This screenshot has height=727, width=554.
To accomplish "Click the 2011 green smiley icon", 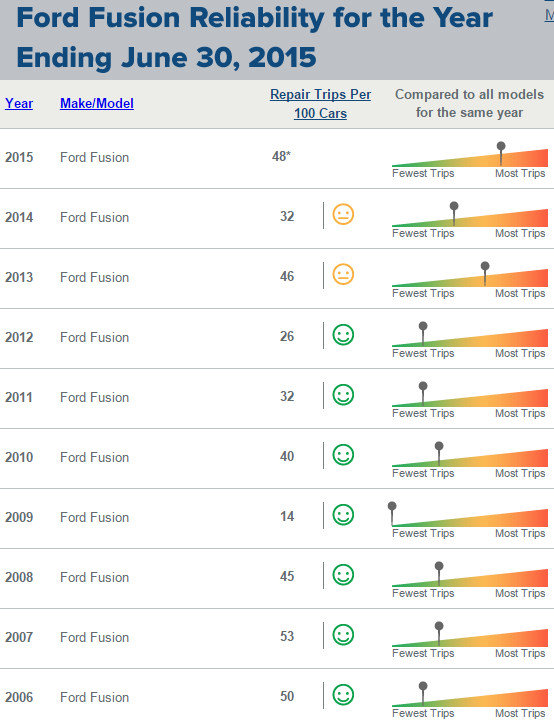I will (343, 395).
